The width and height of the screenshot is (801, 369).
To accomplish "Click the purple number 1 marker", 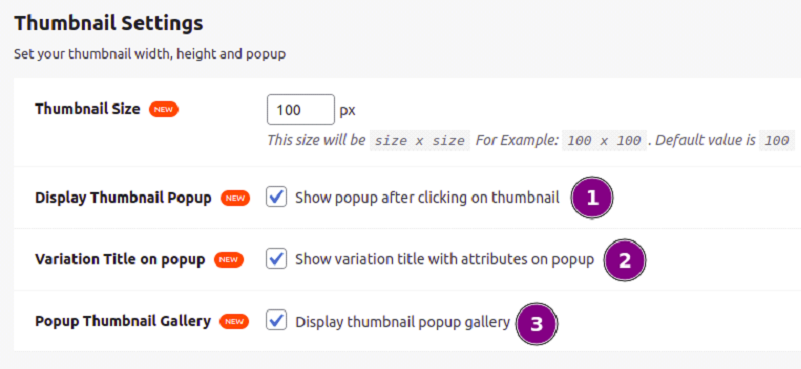I will [x=592, y=198].
